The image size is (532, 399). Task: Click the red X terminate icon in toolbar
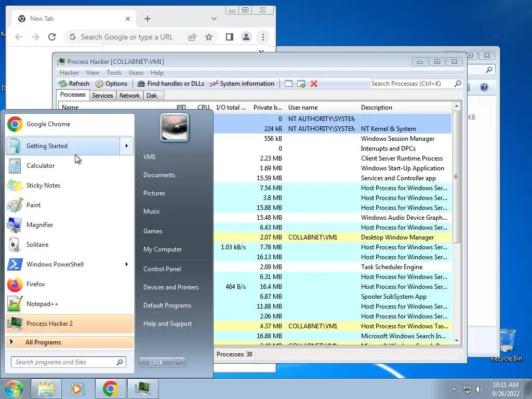point(314,84)
